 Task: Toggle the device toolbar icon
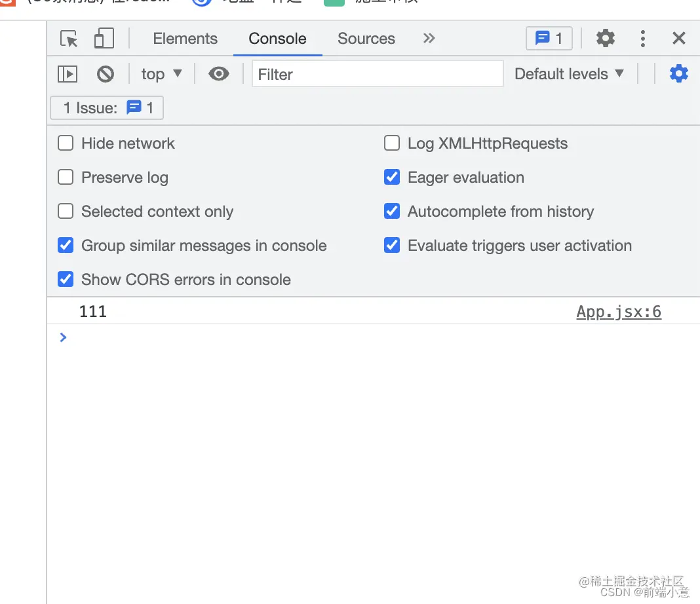coord(104,39)
